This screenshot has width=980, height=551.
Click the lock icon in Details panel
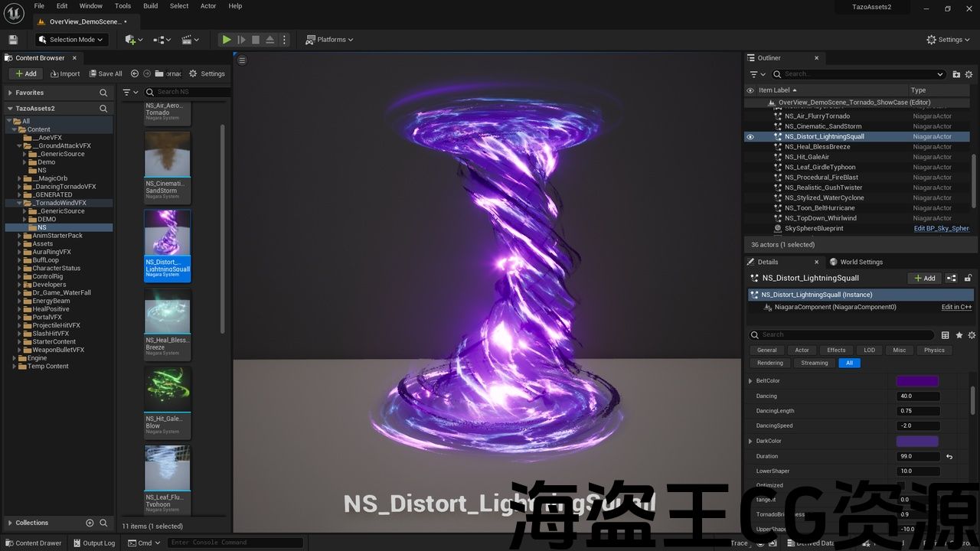click(968, 279)
